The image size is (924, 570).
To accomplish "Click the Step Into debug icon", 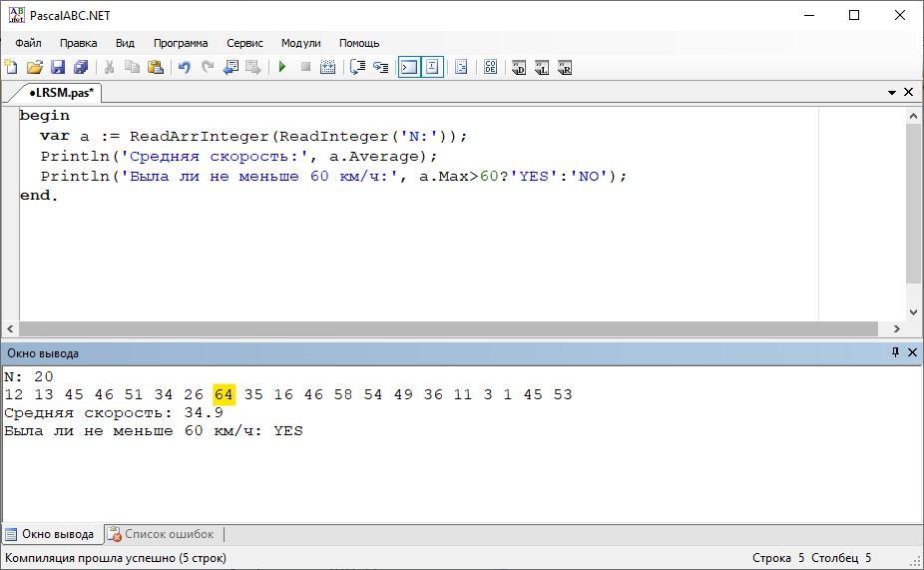I will 381,67.
